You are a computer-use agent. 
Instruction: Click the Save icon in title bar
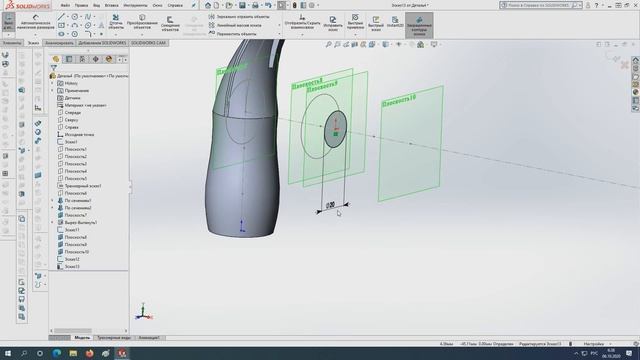pyautogui.click(x=242, y=5)
